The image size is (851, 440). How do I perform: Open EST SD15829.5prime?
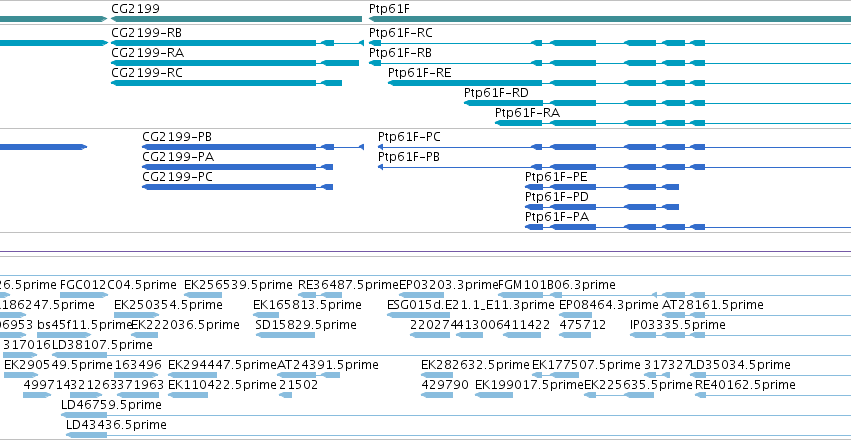pos(285,335)
